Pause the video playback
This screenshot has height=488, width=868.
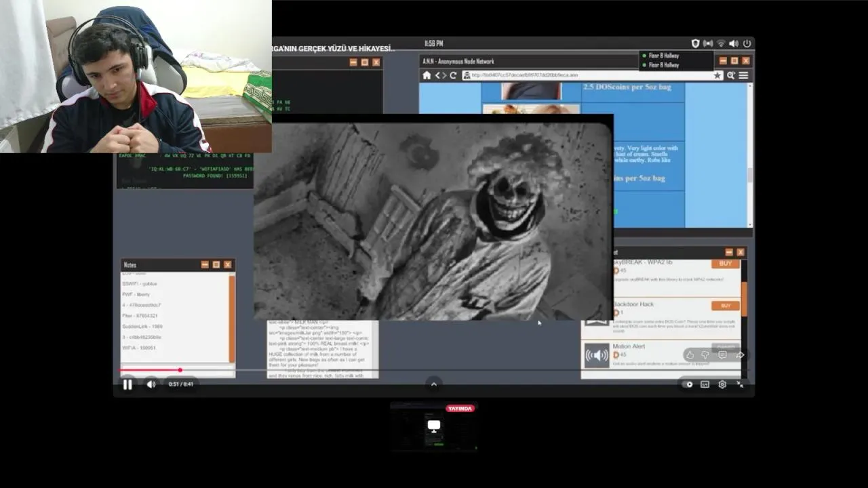pyautogui.click(x=127, y=384)
